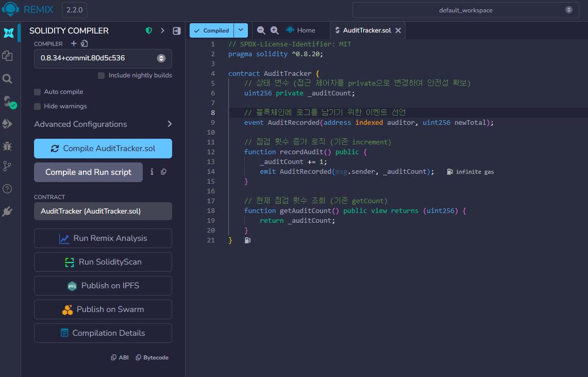588x377 pixels.
Task: Zoom in the editor font
Action: click(x=275, y=30)
